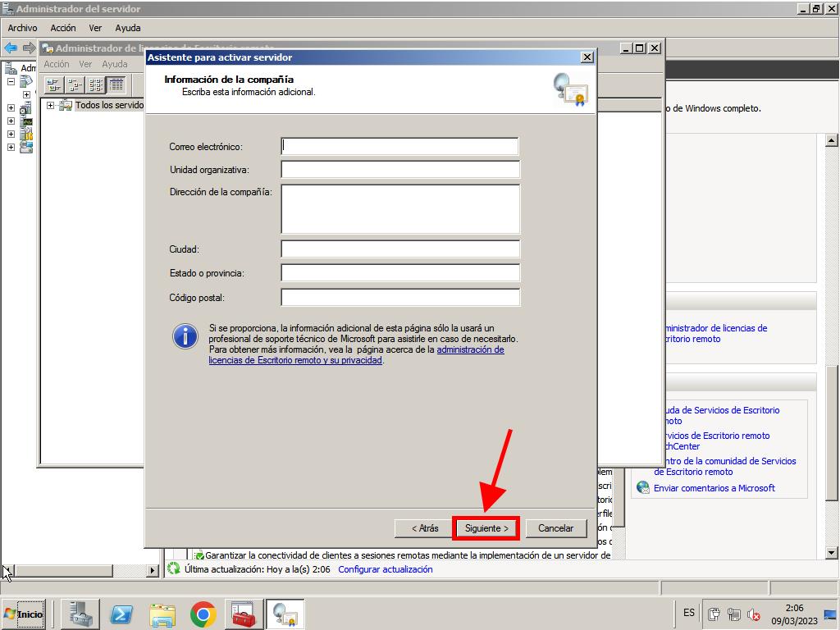Click the red toolbox taskbar icon
840x630 pixels.
(x=244, y=614)
